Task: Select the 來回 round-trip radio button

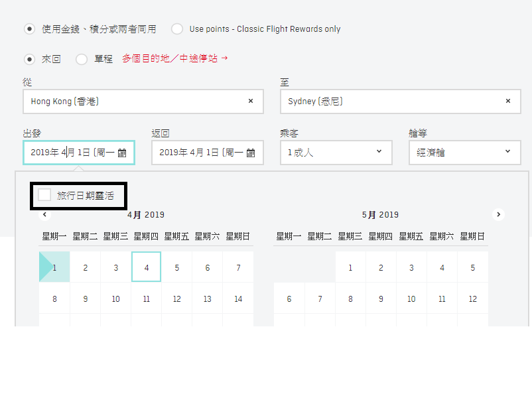Action: 29,59
